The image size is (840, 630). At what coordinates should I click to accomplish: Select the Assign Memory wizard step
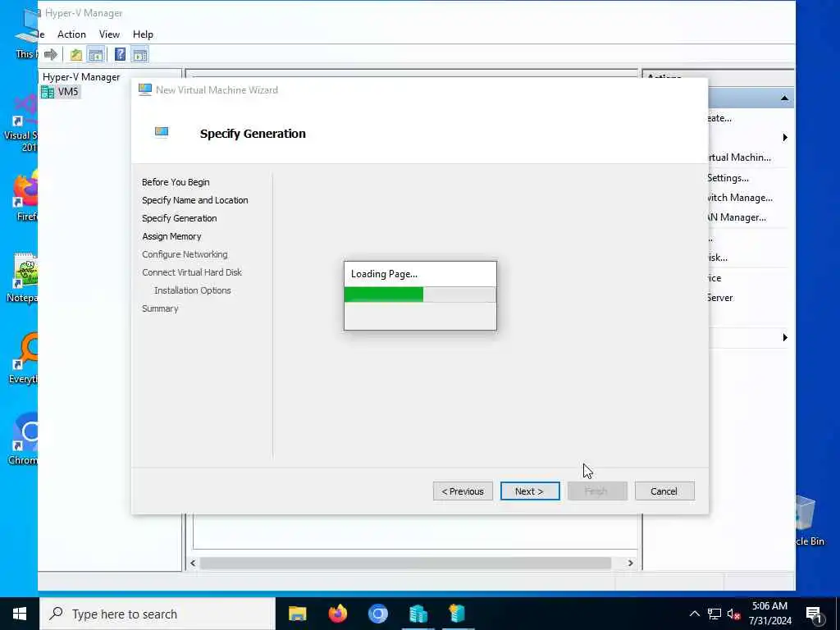click(171, 237)
